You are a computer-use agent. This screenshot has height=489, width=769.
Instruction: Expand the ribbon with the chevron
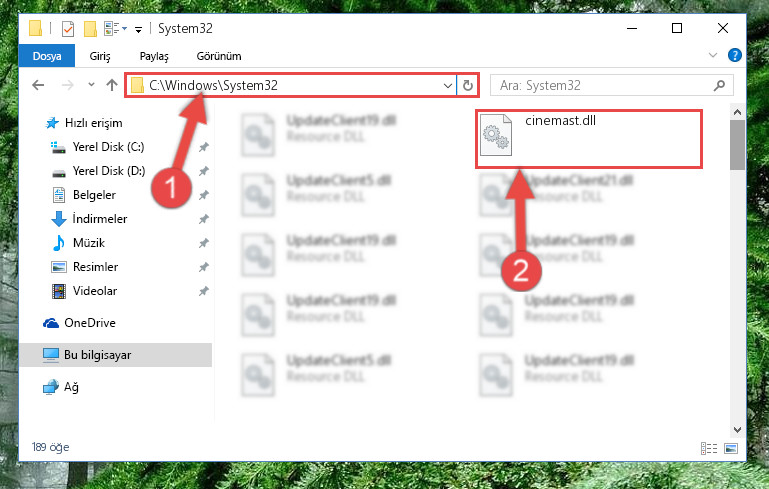[x=713, y=55]
